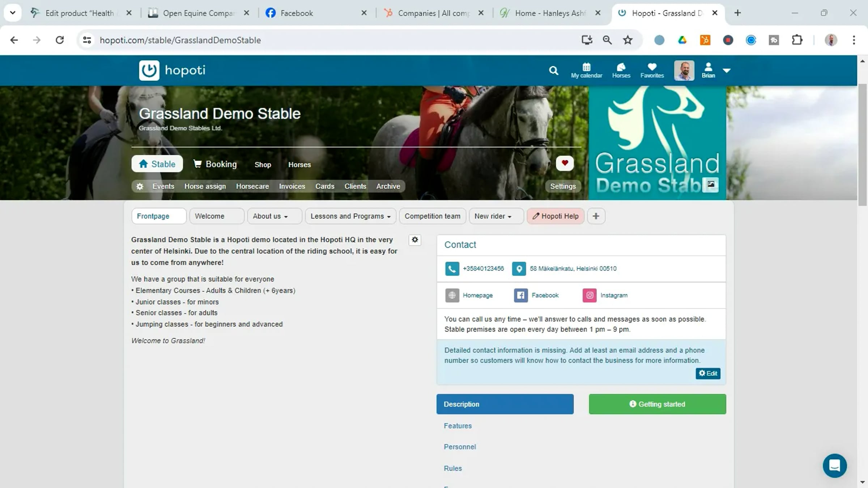Click the Facebook icon in Contact
This screenshot has height=488, width=868.
pos(521,295)
